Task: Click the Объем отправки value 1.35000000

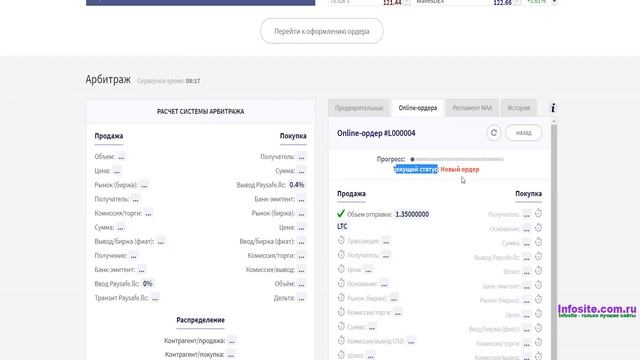Action: 412,214
